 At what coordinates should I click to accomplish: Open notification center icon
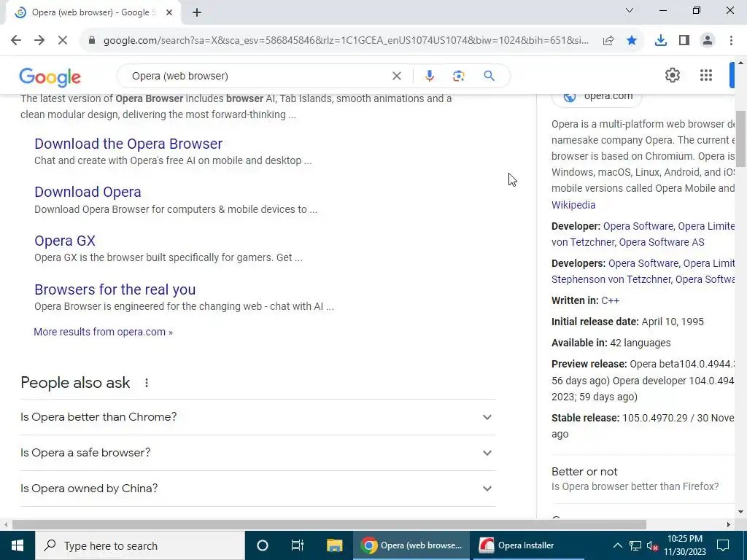[723, 545]
